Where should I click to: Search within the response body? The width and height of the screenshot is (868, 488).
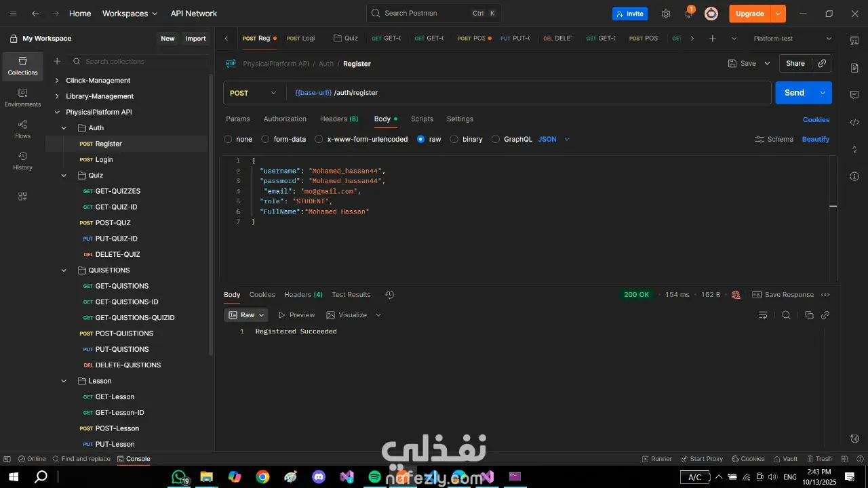786,315
